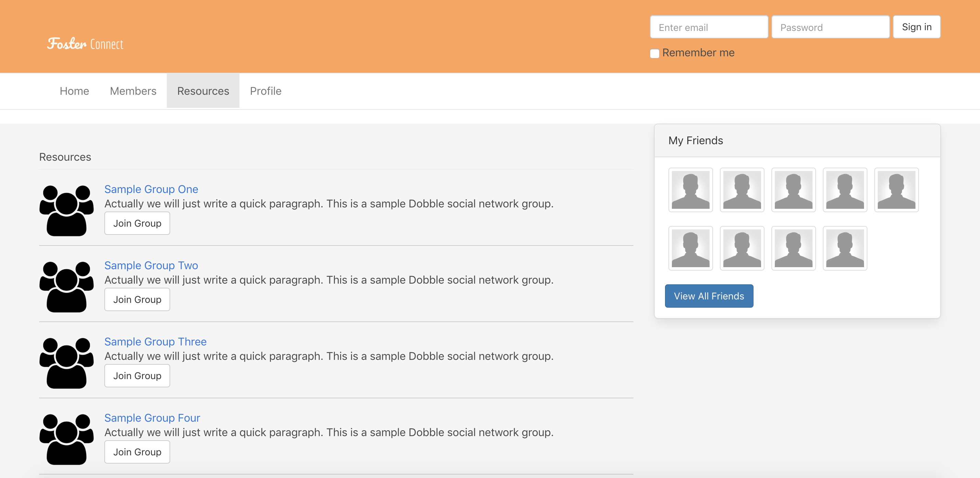The image size is (980, 478).
Task: Join Sample Group One
Action: point(137,224)
